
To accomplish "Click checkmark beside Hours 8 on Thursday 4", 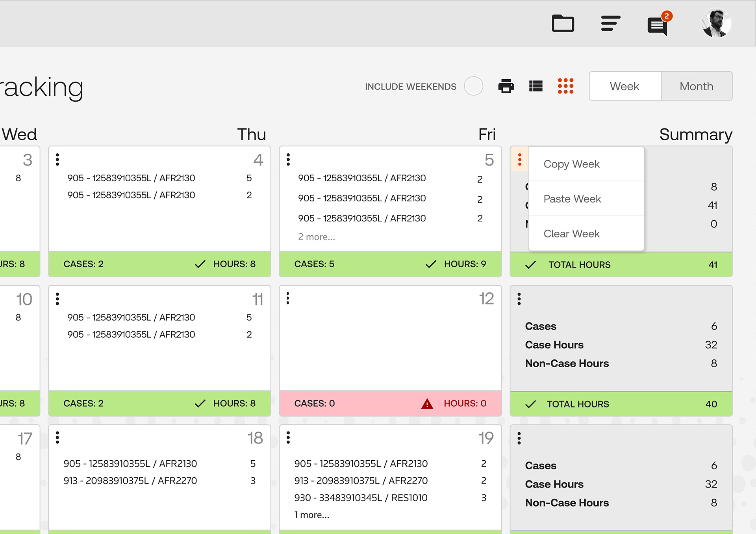I will tap(200, 264).
